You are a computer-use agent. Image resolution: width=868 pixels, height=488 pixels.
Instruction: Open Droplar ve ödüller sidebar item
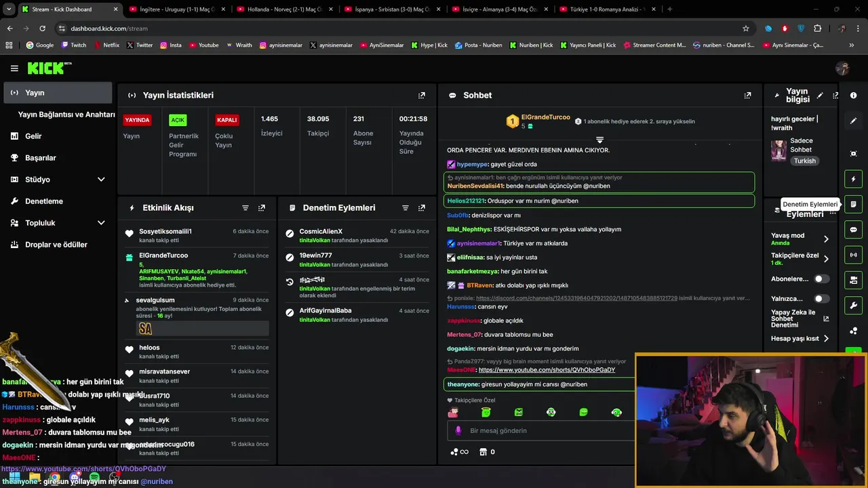(58, 245)
